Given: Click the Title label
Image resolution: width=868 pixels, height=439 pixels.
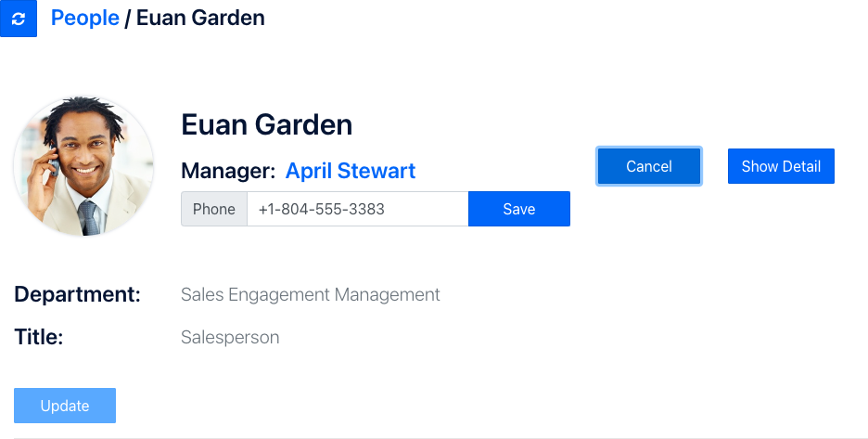Looking at the screenshot, I should [x=39, y=337].
